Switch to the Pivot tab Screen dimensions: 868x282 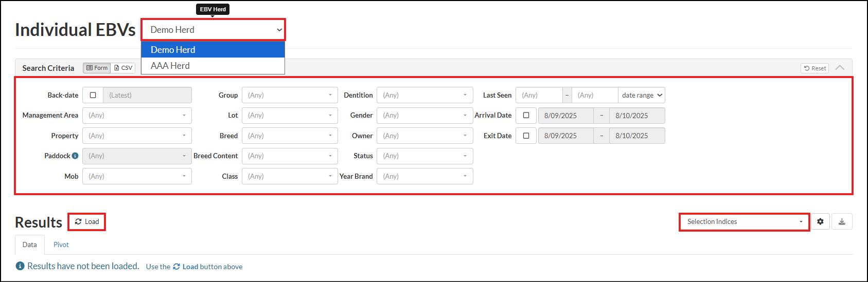(x=61, y=245)
